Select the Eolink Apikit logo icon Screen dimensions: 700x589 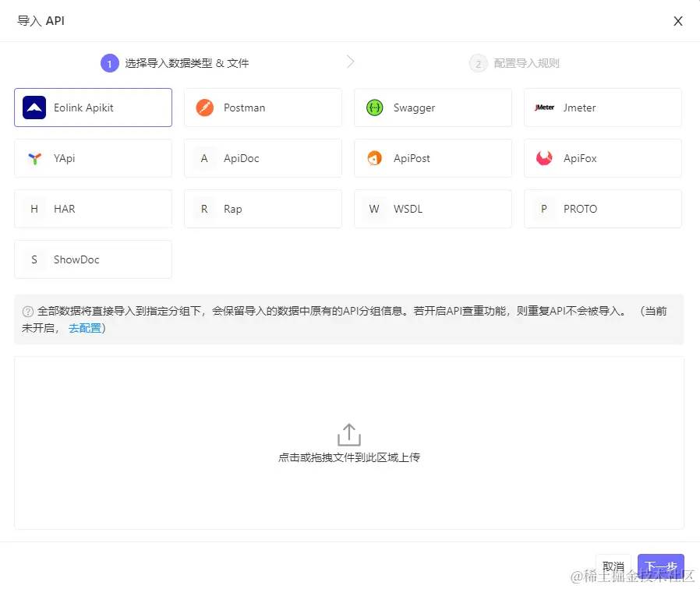pyautogui.click(x=34, y=108)
